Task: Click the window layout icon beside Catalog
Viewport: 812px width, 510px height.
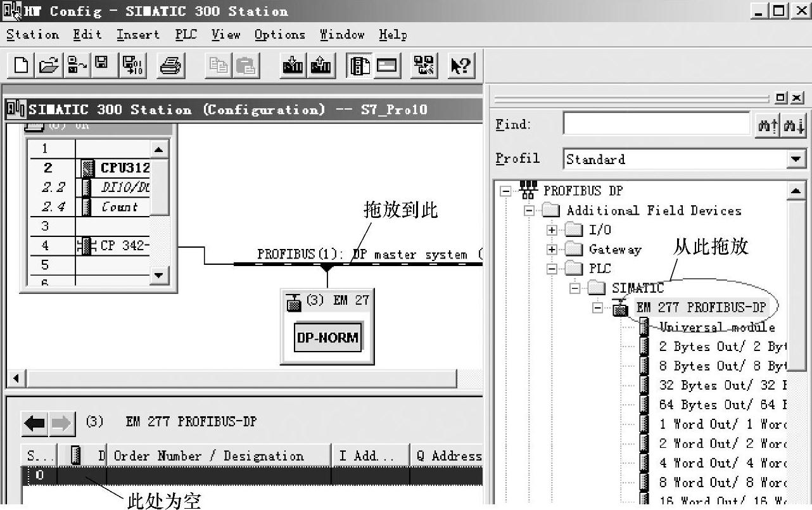Action: [x=386, y=65]
